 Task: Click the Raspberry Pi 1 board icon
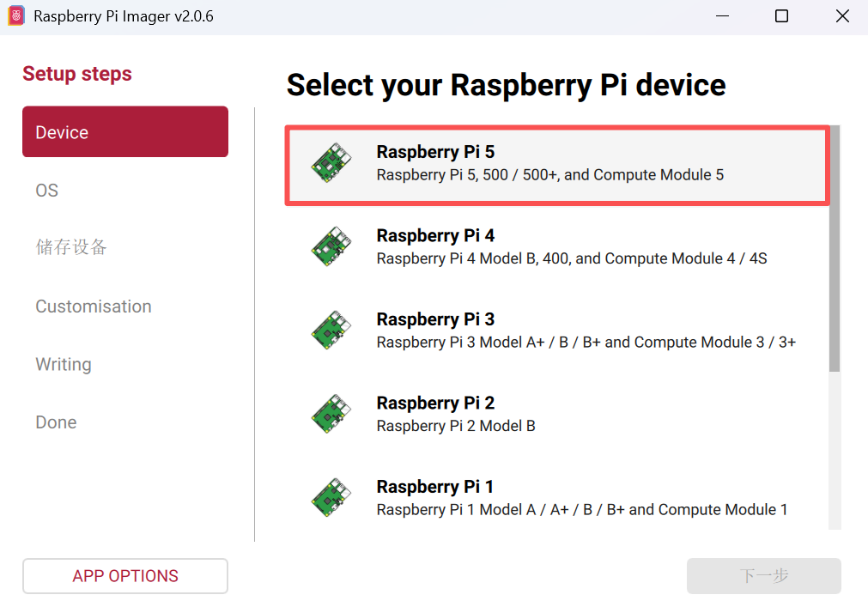click(331, 498)
